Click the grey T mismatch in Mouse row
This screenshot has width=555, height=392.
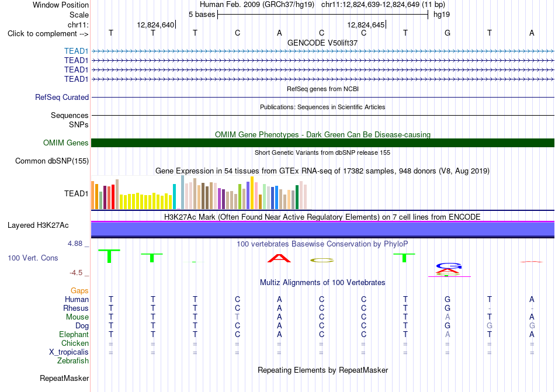pos(237,317)
